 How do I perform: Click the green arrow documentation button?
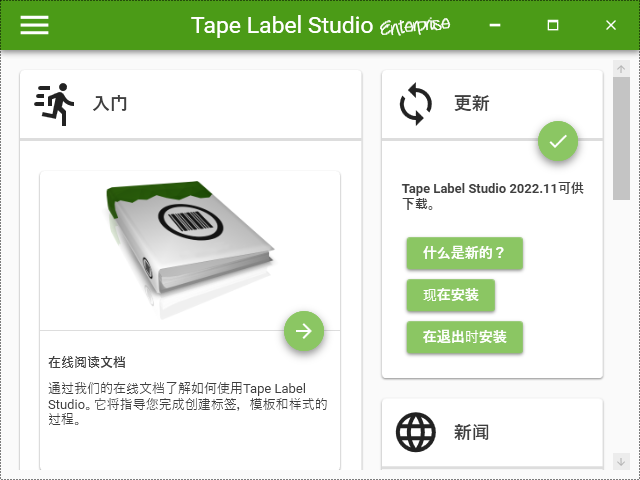[304, 331]
